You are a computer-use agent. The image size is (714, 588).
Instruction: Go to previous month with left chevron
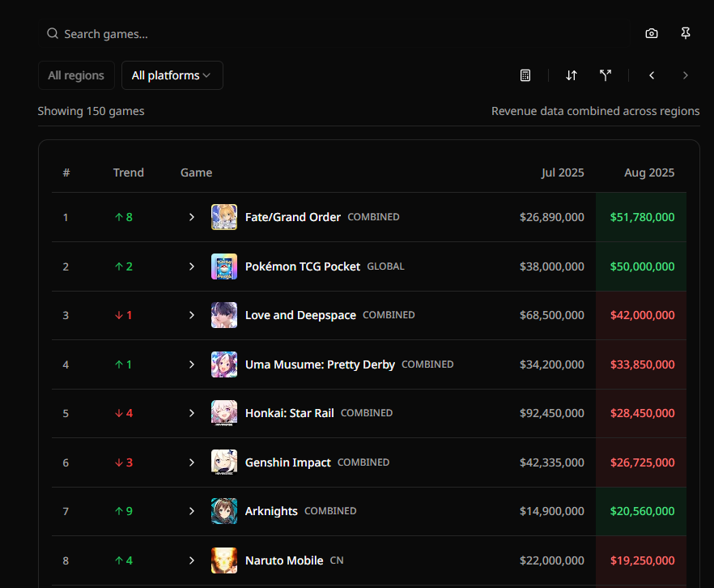click(x=652, y=75)
